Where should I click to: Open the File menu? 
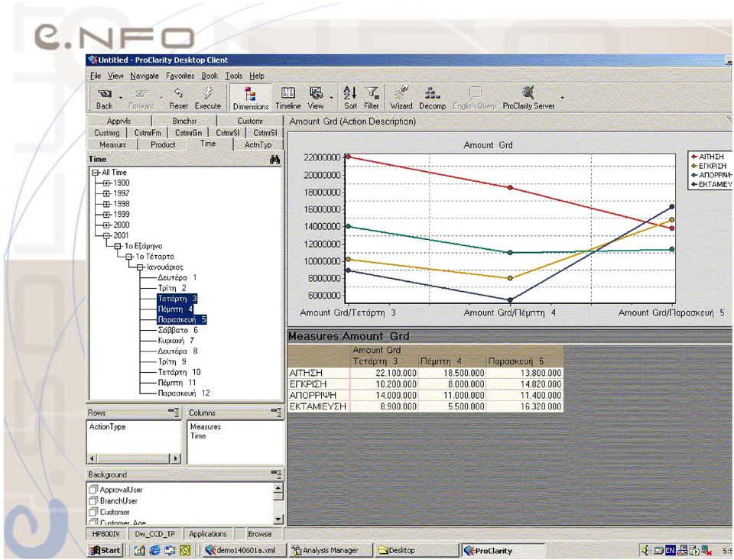pyautogui.click(x=96, y=76)
